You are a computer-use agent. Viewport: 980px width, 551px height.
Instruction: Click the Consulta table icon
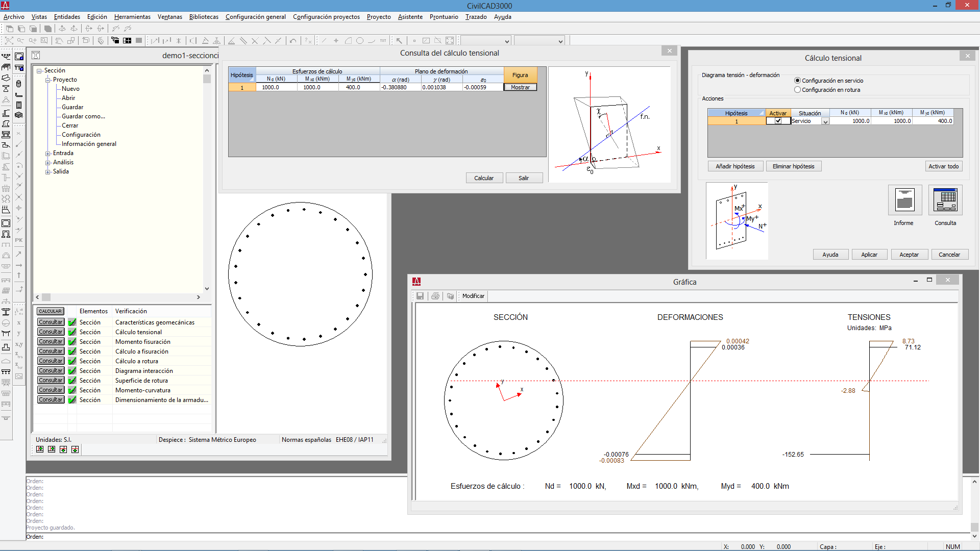pos(945,200)
